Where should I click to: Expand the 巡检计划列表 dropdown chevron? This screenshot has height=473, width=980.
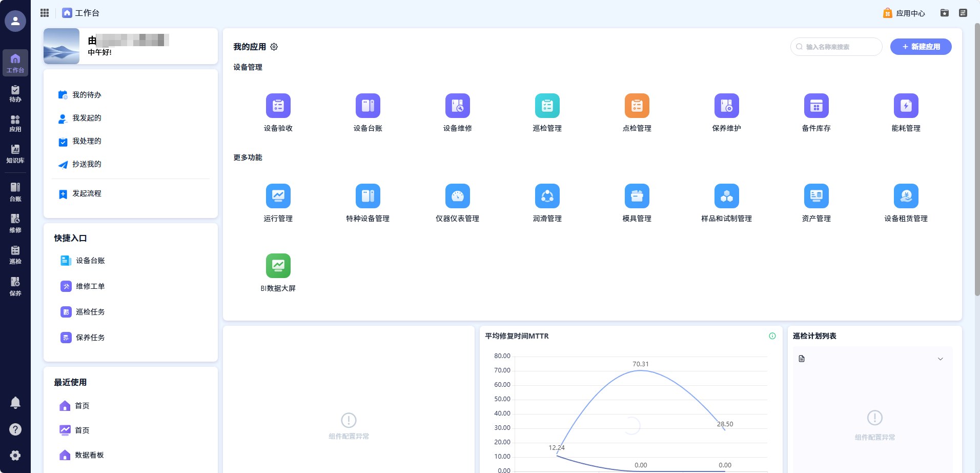coord(941,359)
